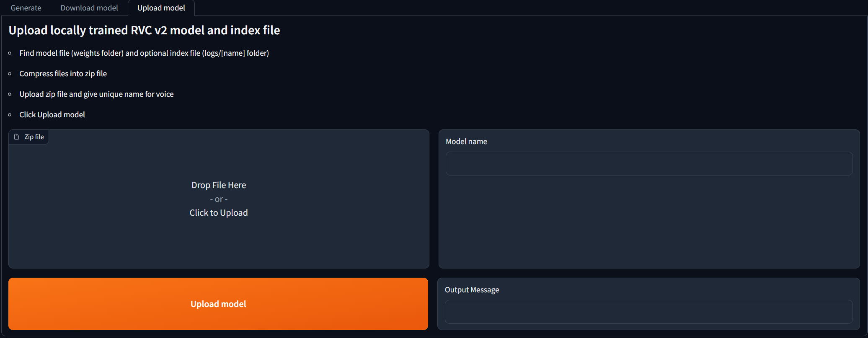Click the "Click to Upload" text
The image size is (868, 338).
point(219,213)
